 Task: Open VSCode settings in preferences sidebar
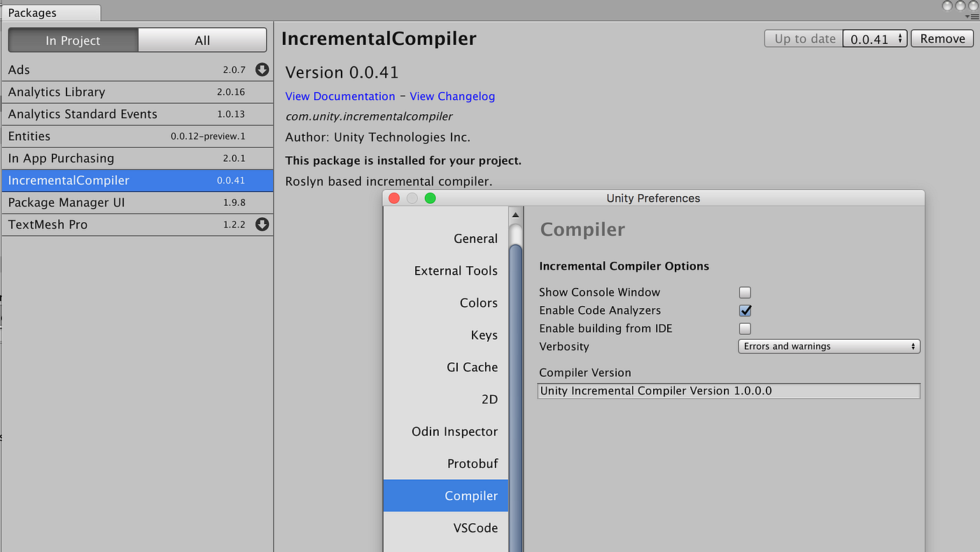coord(476,527)
